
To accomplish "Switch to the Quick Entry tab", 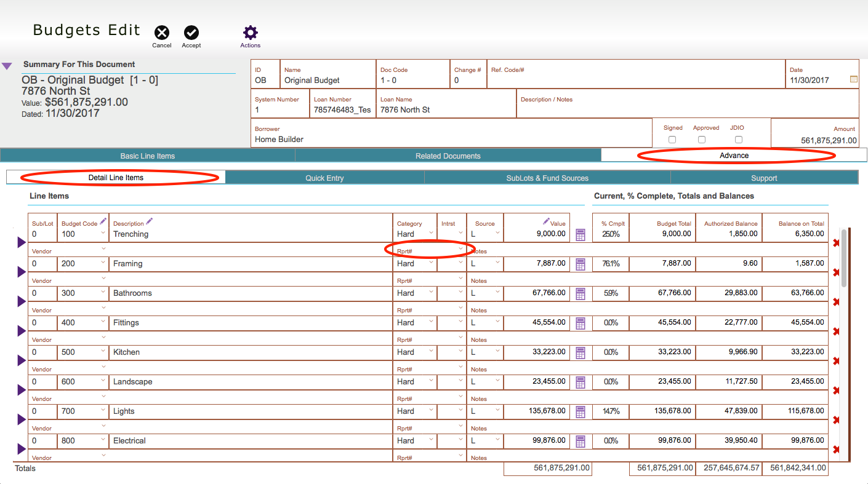I will (x=324, y=177).
